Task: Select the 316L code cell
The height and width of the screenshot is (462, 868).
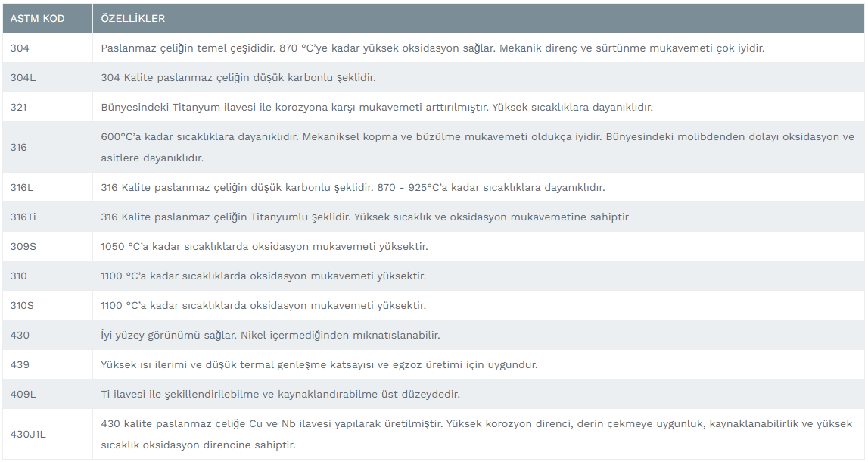Action: pyautogui.click(x=48, y=187)
